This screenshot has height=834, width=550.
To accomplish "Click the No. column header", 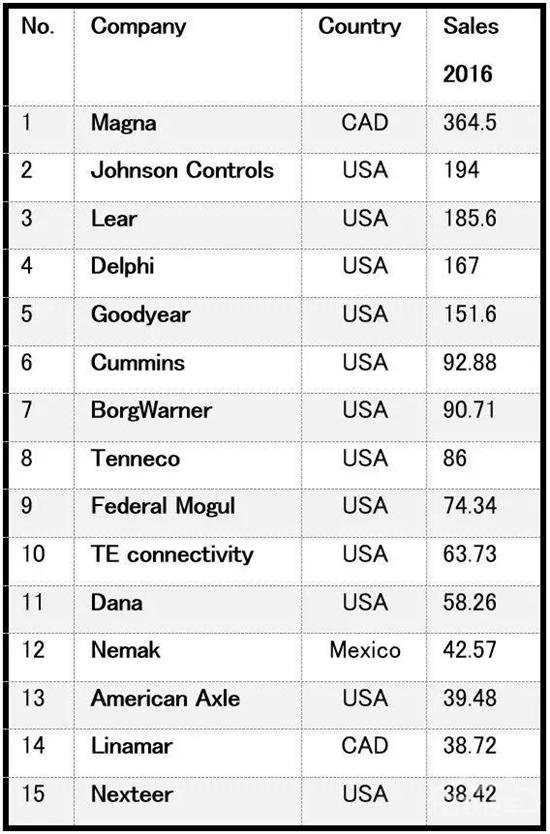I will tap(38, 27).
